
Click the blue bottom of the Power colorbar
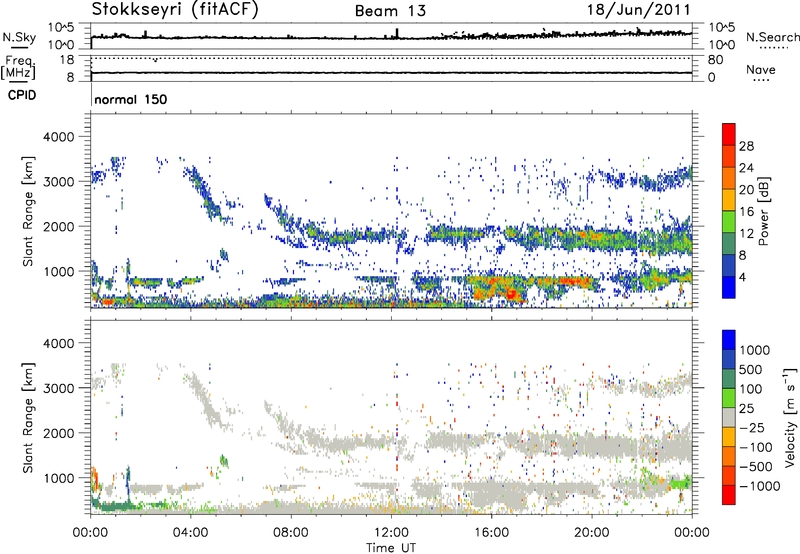[729, 287]
